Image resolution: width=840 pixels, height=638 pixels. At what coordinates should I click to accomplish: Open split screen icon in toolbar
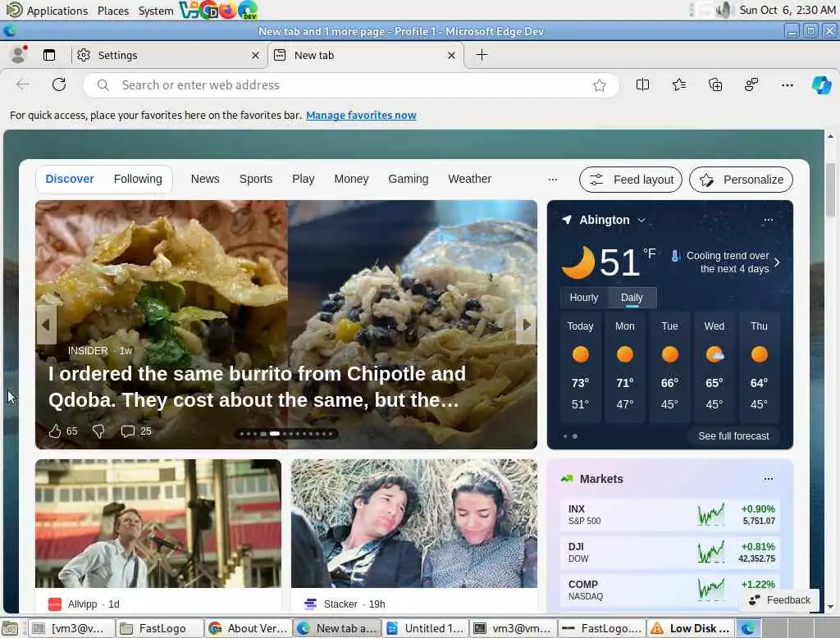[642, 84]
